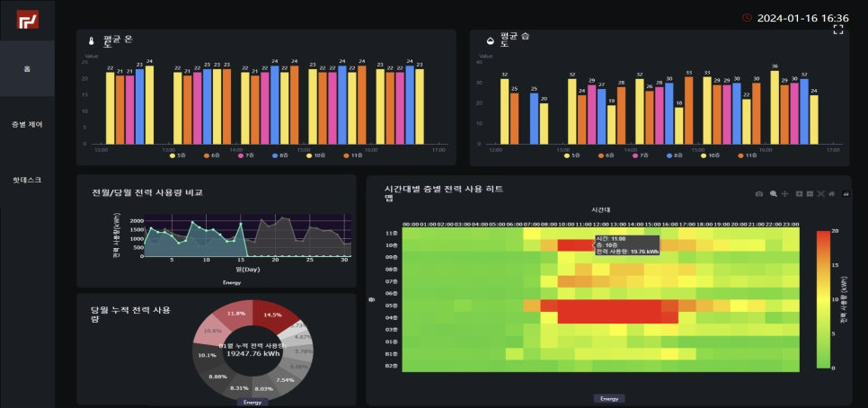This screenshot has height=408, width=868.
Task: Select the pan tool on heatmap toolbar
Action: click(x=784, y=194)
